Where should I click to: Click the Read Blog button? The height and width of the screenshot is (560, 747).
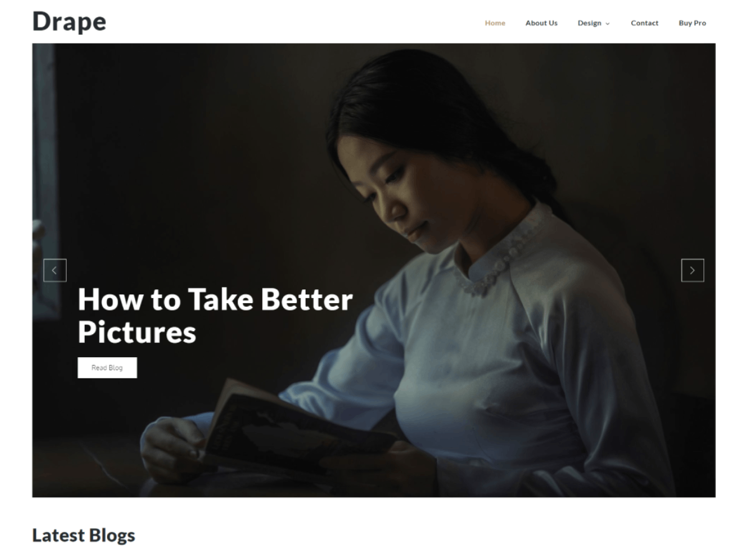tap(107, 368)
